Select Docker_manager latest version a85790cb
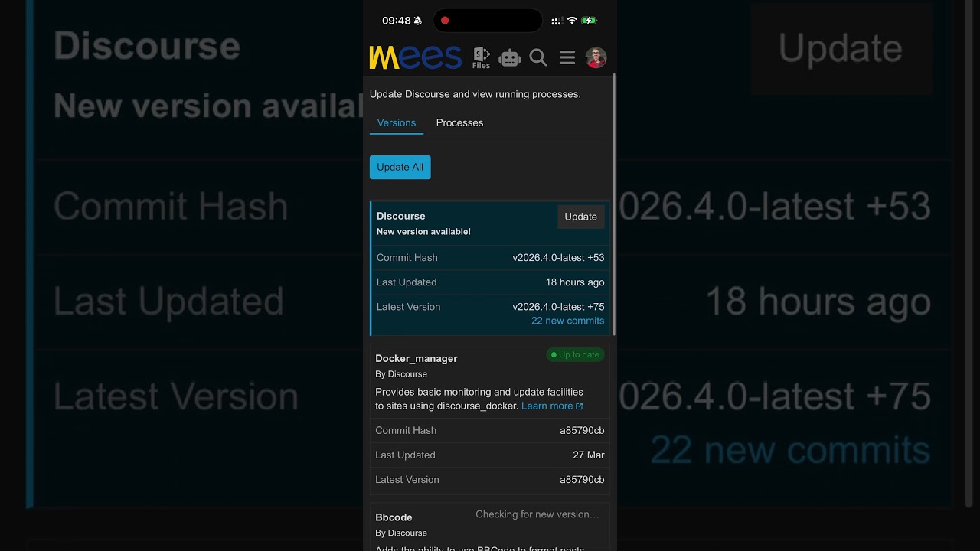The image size is (980, 551). coord(582,479)
